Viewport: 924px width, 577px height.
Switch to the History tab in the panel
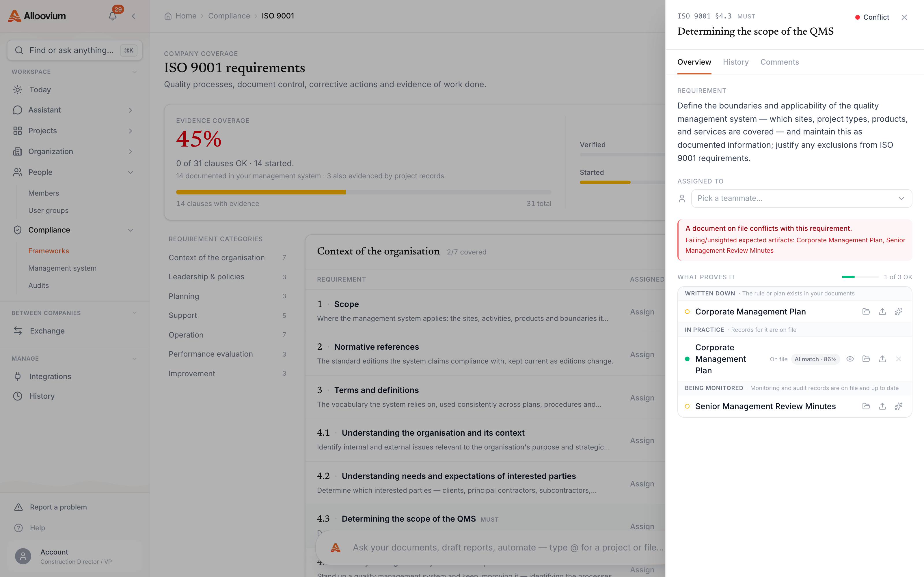[735, 62]
